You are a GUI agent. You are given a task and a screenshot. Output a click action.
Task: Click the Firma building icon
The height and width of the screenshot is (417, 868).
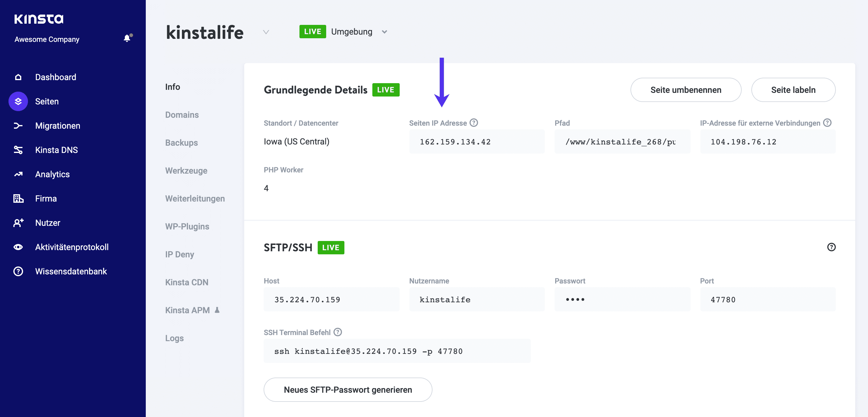pyautogui.click(x=18, y=198)
